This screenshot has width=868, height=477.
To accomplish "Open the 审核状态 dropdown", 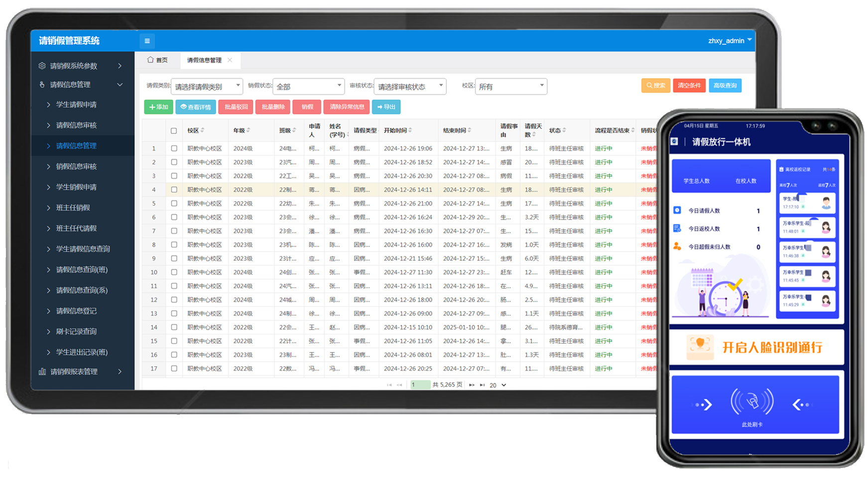I will tap(409, 87).
